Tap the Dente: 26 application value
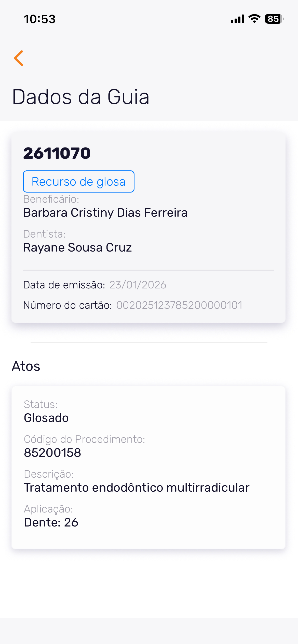Screen dimensions: 298x644 [x=51, y=522]
